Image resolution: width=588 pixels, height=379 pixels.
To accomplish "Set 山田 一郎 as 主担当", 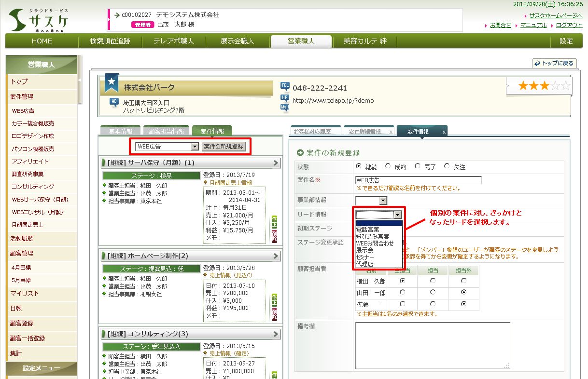I will (x=402, y=292).
